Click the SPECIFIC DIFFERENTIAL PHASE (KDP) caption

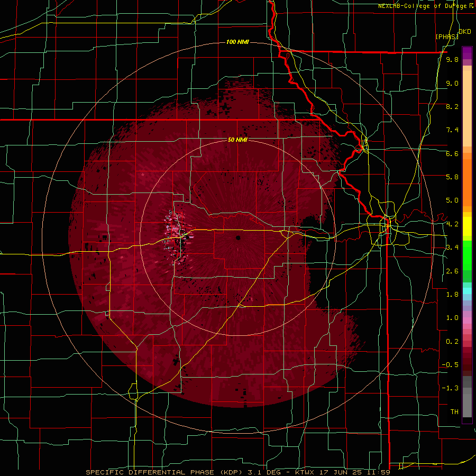tap(166, 472)
